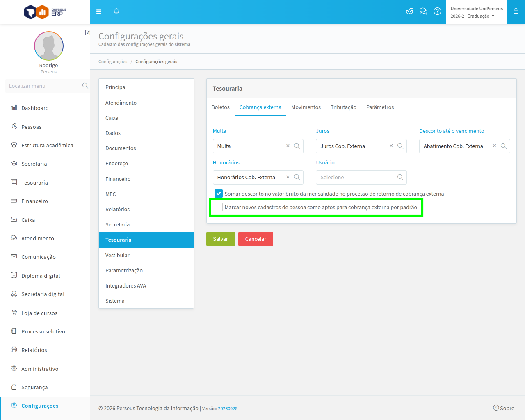
Task: Click the Cancelar button
Action: pos(256,239)
